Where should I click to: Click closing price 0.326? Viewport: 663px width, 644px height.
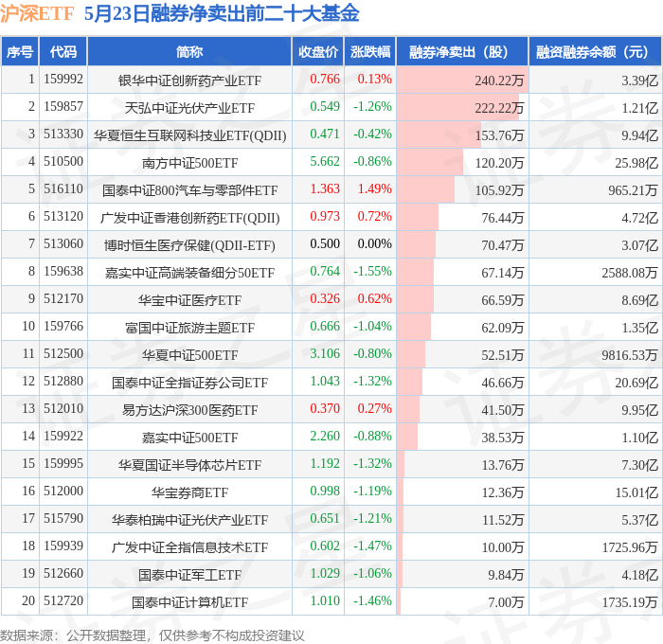[325, 298]
